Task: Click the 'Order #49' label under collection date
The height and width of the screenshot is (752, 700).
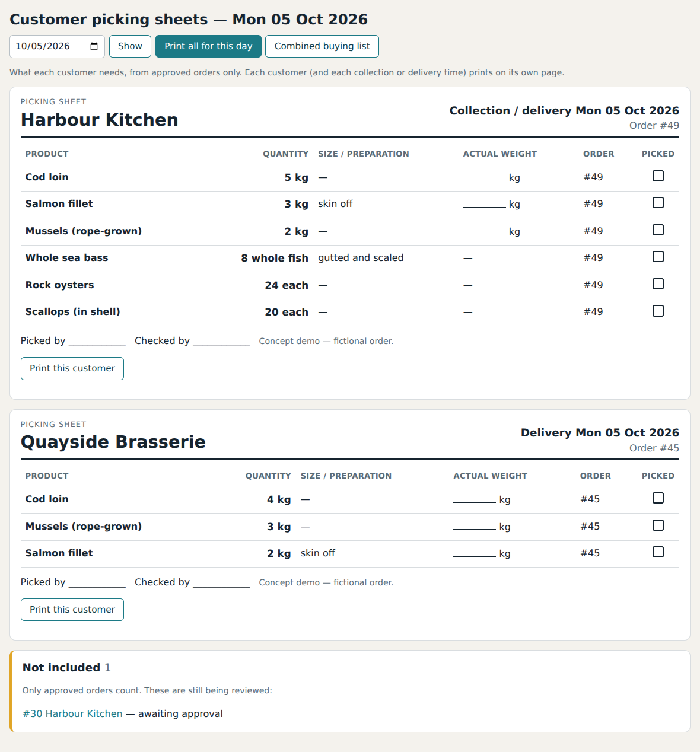Action: coord(654,125)
